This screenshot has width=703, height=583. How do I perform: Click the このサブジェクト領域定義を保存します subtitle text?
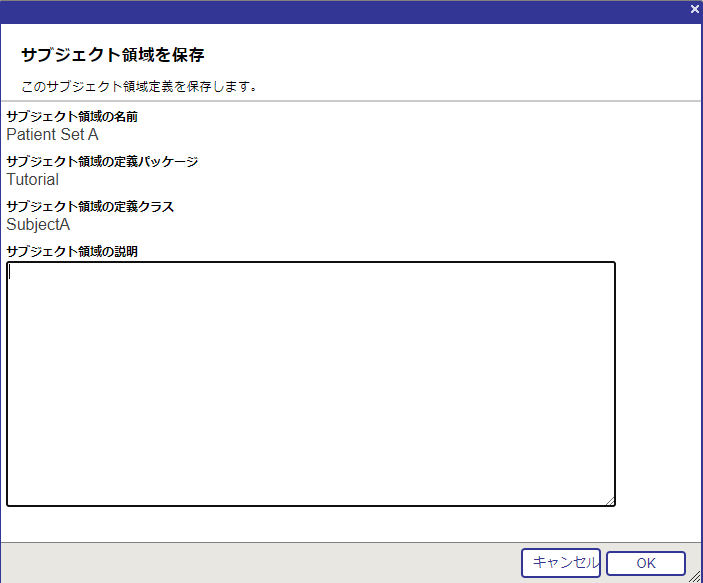pos(140,86)
